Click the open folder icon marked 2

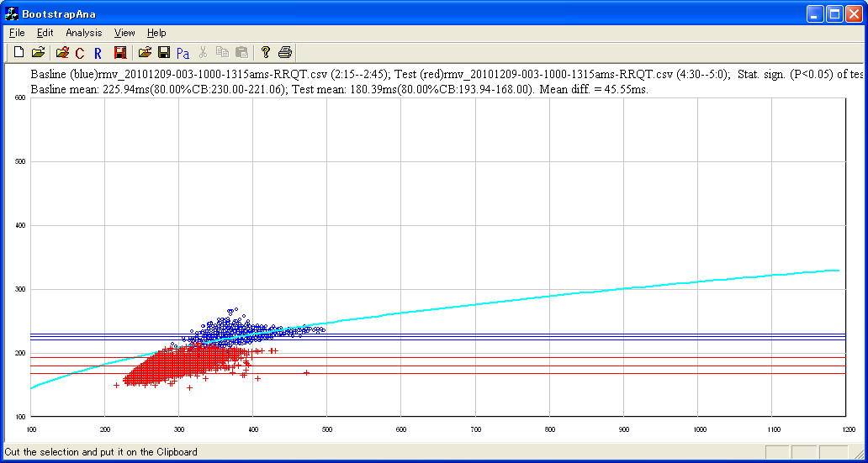pyautogui.click(x=61, y=53)
